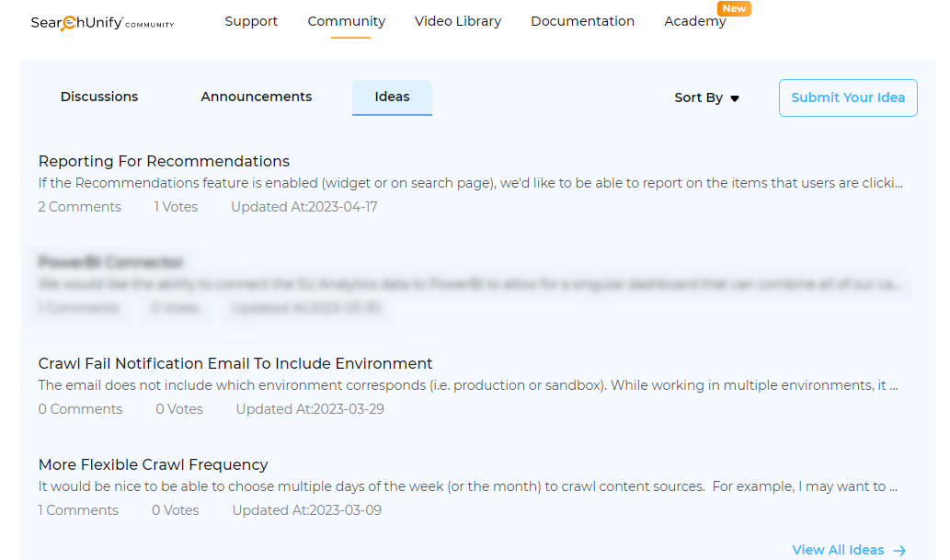
Task: Open the Sort By menu label
Action: (698, 97)
